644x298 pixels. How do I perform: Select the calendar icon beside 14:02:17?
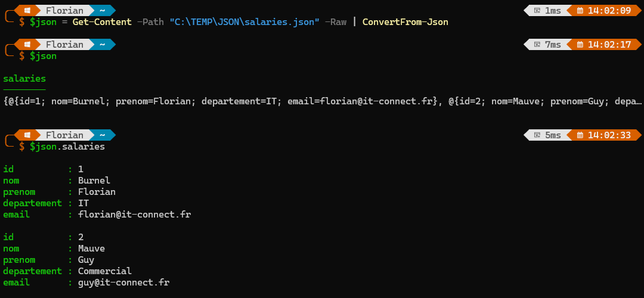pos(579,45)
